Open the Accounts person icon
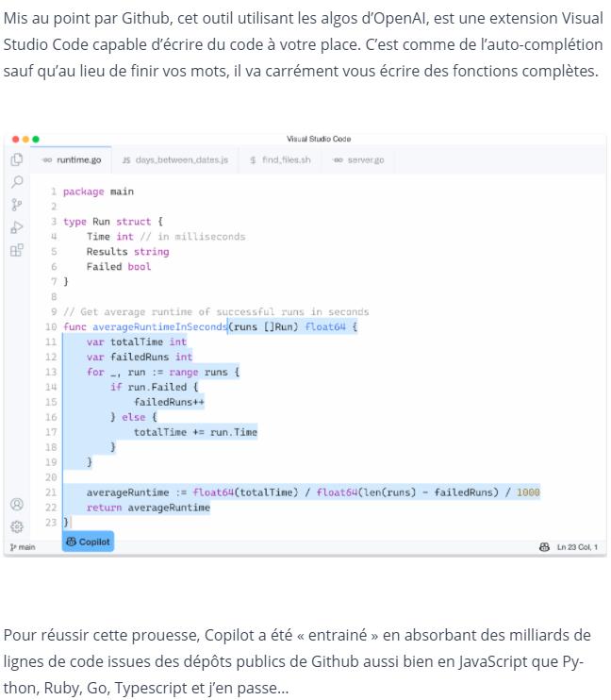 (x=17, y=504)
